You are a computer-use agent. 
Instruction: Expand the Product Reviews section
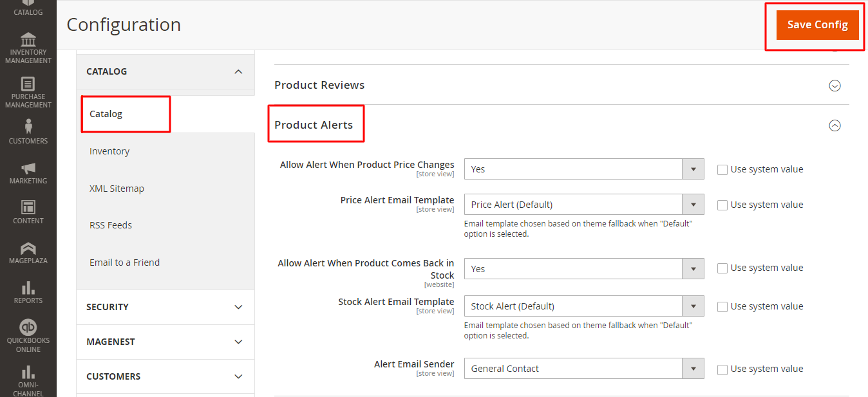(835, 86)
